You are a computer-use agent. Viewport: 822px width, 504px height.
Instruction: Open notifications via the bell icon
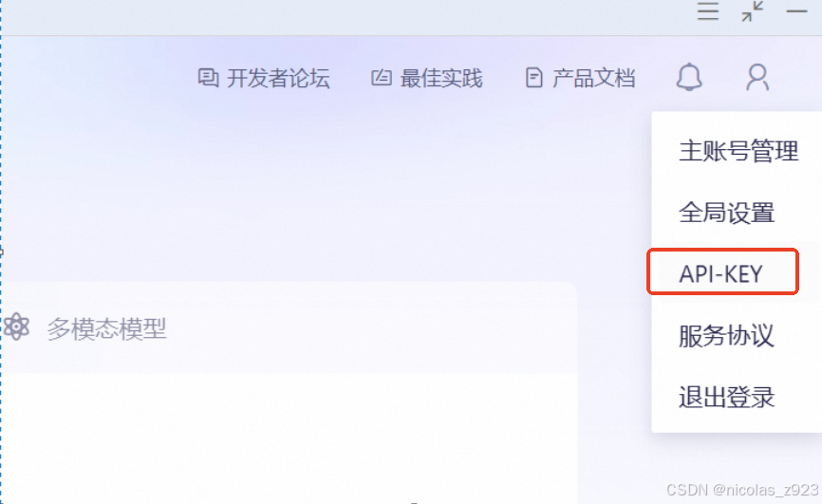tap(689, 78)
